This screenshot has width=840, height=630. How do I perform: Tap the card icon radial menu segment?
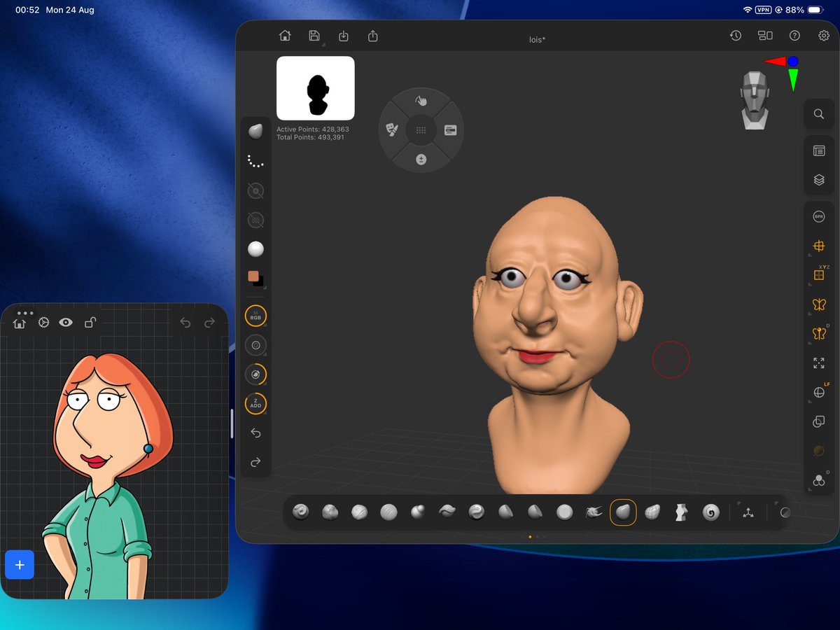(x=450, y=130)
